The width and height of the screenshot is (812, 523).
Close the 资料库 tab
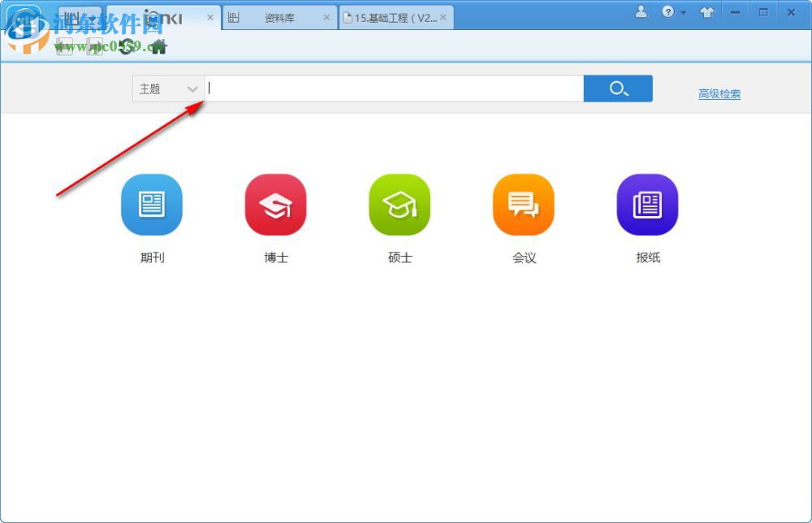point(326,15)
